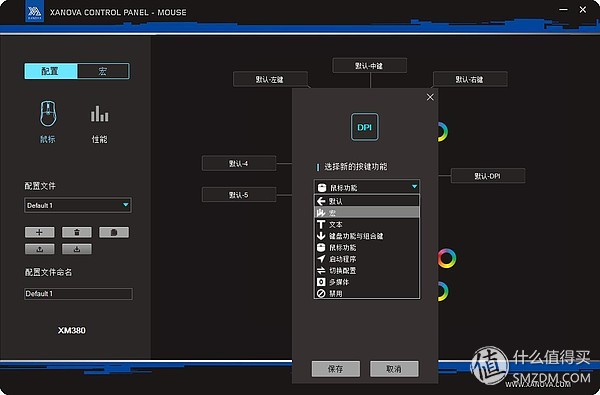
Task: Click the DPI icon in the dialog
Action: click(x=365, y=127)
